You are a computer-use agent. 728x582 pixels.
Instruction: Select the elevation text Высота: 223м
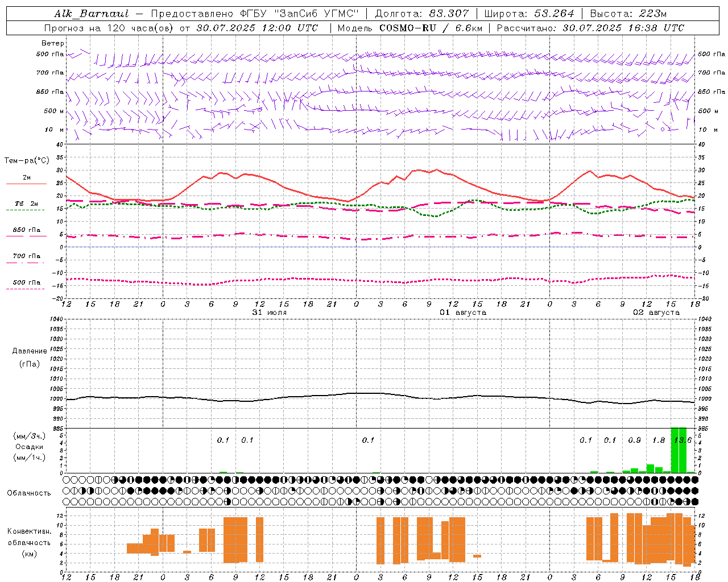tap(628, 14)
